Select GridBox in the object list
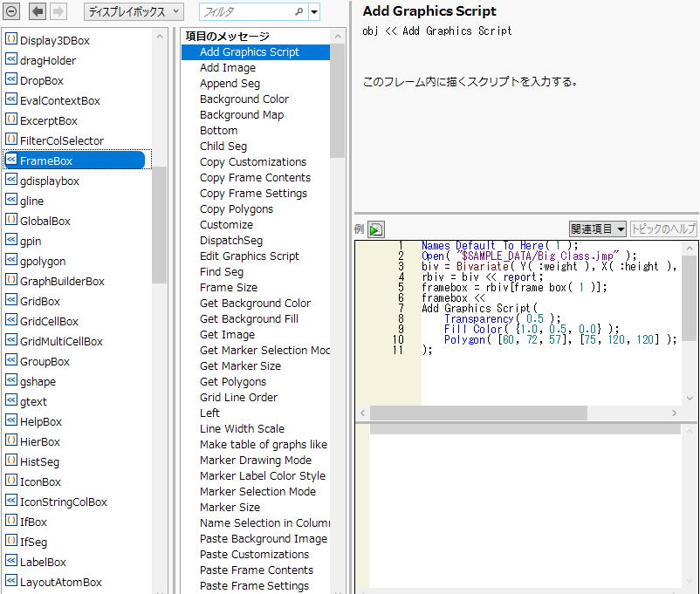700x594 pixels. [40, 301]
